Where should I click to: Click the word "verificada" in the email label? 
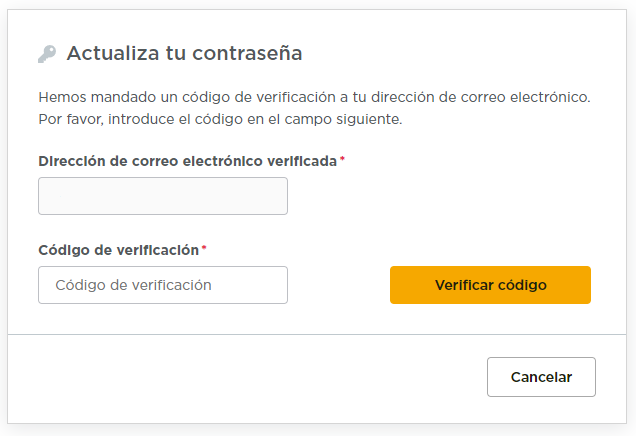(302, 160)
